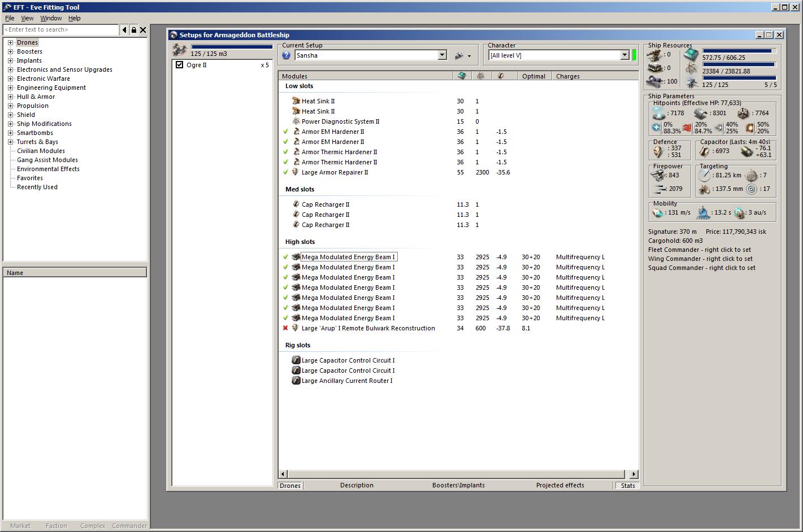The image size is (803, 532).
Task: Click the sensor strength icon showing 17
Action: (751, 189)
